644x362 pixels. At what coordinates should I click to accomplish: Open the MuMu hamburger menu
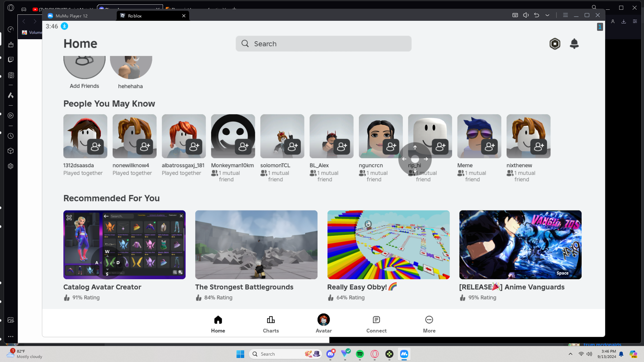(566, 15)
